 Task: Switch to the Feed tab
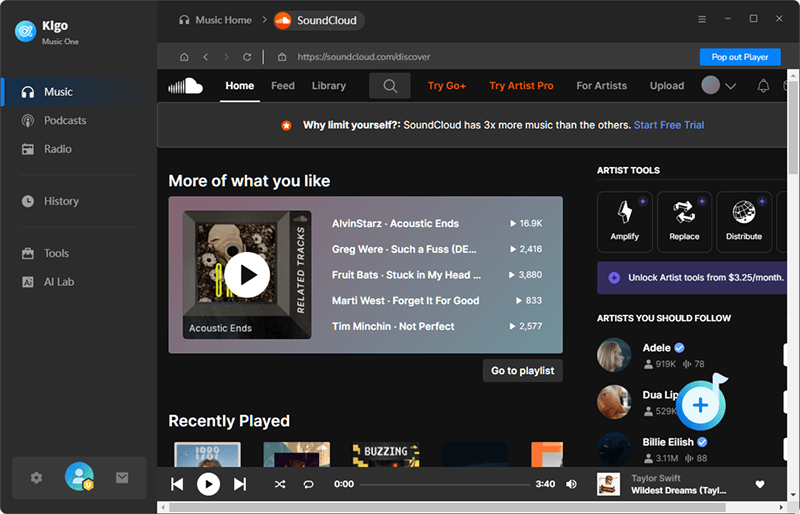click(283, 86)
